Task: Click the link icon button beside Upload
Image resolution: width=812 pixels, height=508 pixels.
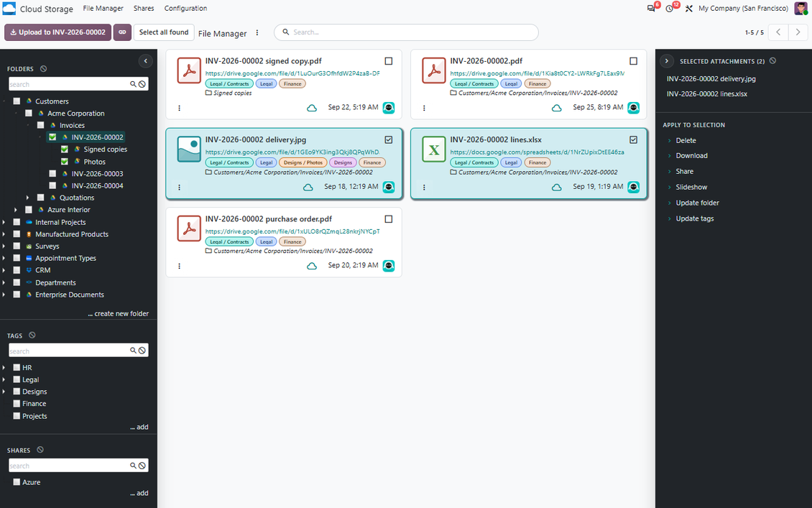Action: click(x=122, y=32)
